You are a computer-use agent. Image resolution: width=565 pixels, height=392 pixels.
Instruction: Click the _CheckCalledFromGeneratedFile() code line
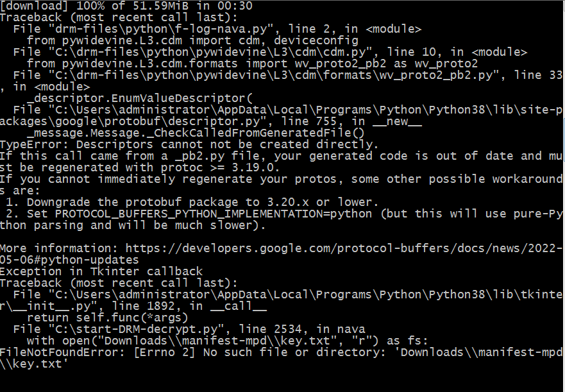196,133
